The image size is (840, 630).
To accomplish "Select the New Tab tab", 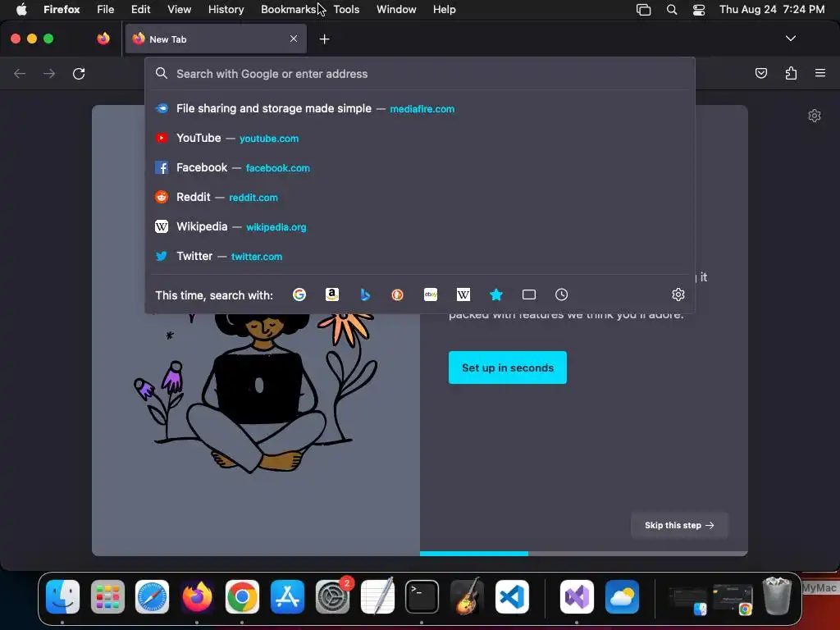I will (216, 39).
